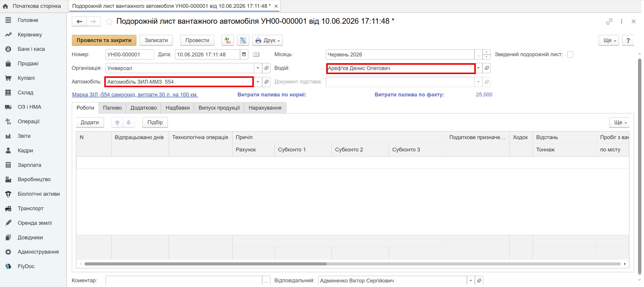Switch to the Випуск продукції tab
644x287 pixels.
(x=219, y=108)
